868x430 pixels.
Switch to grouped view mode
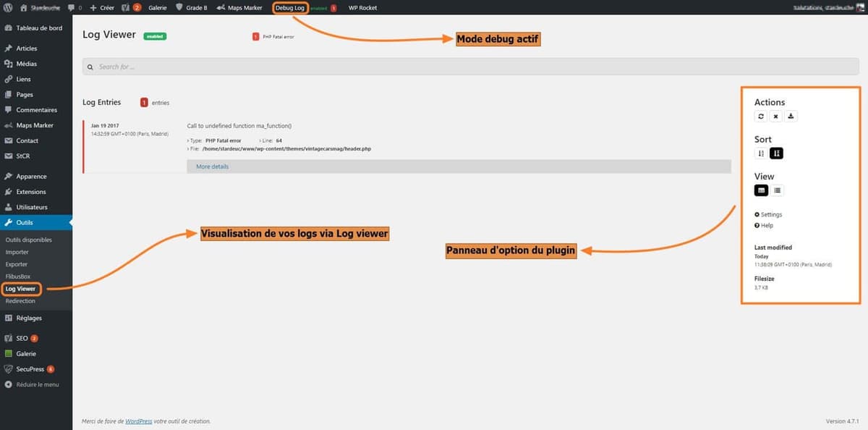(x=761, y=190)
